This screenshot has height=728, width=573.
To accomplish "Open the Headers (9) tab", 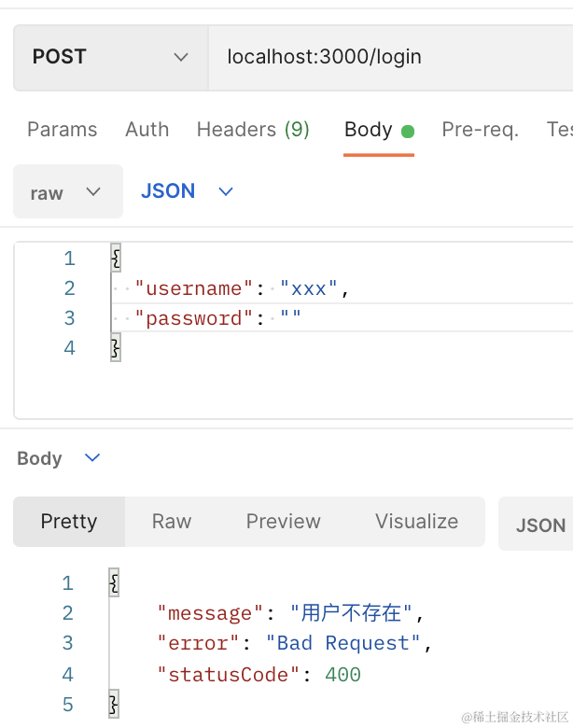I will [x=253, y=130].
